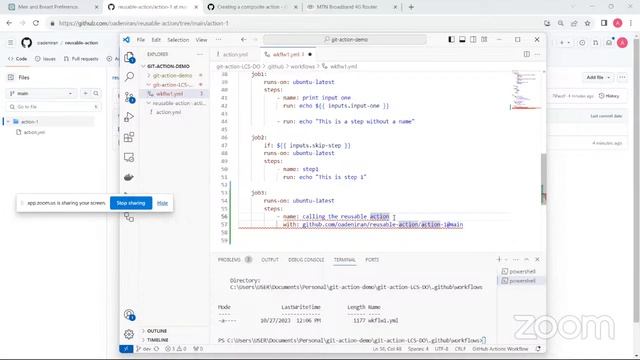Switch to Debug Console tab
This screenshot has height=360, width=640.
tap(306, 260)
